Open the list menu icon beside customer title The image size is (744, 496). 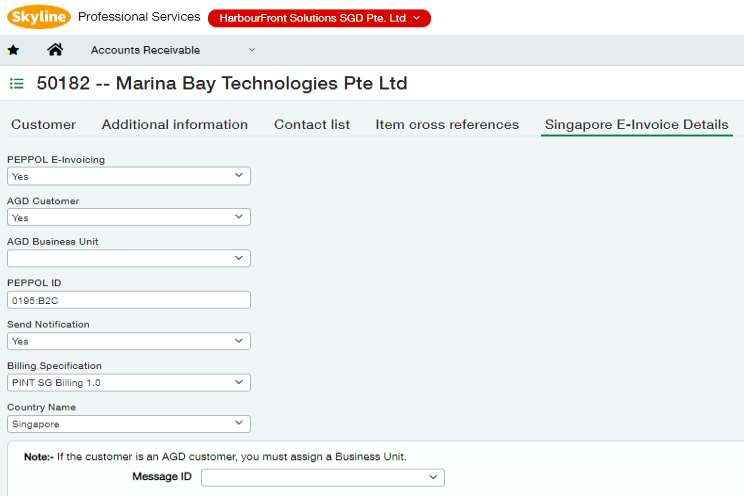point(16,84)
